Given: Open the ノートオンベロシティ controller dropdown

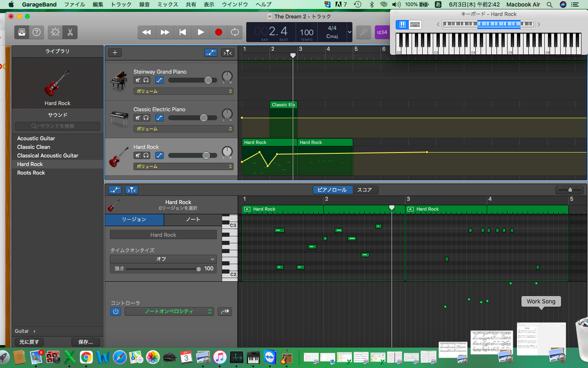Looking at the screenshot, I should coord(169,312).
